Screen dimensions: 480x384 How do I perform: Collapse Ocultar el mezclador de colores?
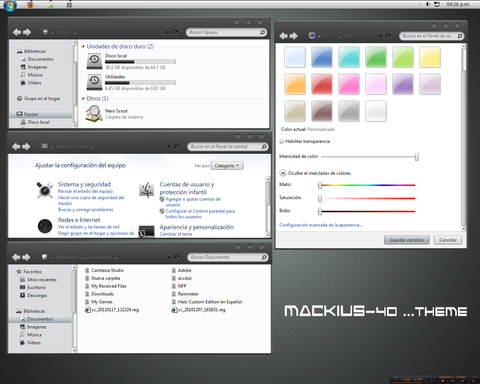click(283, 173)
